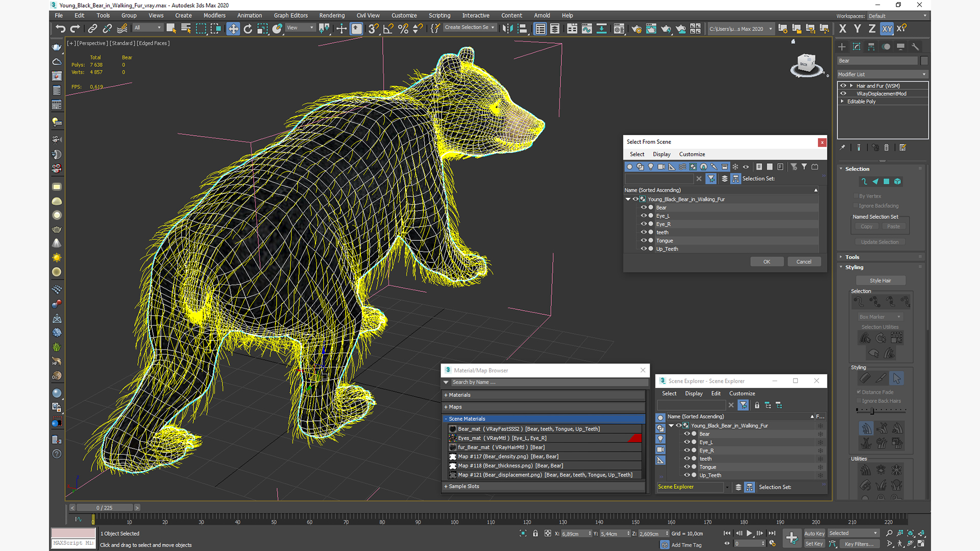Open the Modifier List dropdown
Viewport: 980px width, 551px height.
(x=882, y=74)
